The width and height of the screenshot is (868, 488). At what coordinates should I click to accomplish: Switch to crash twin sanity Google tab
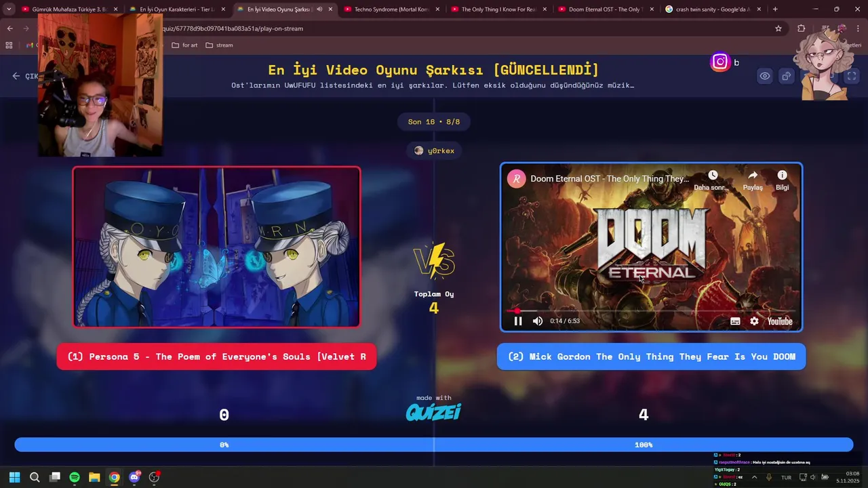coord(712,9)
